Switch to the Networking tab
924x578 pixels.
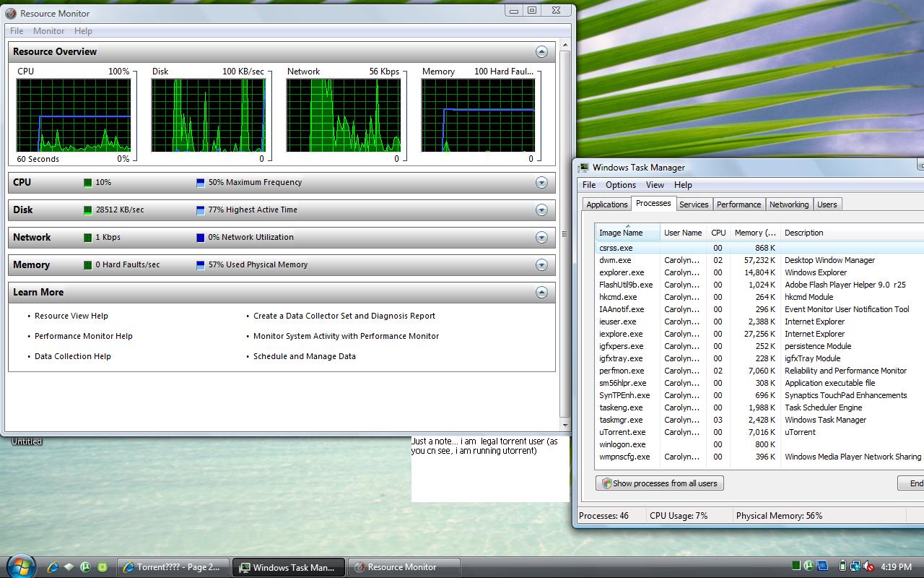(x=788, y=204)
